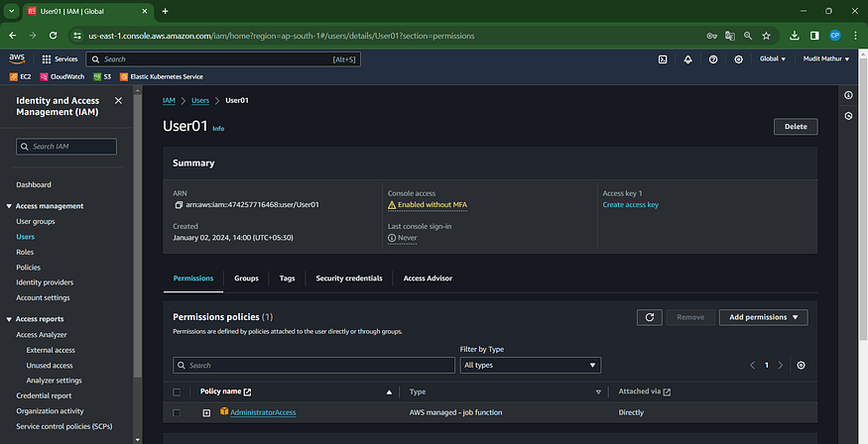Viewport: 868px width, 444px height.
Task: Go to the next policies page
Action: coord(781,366)
